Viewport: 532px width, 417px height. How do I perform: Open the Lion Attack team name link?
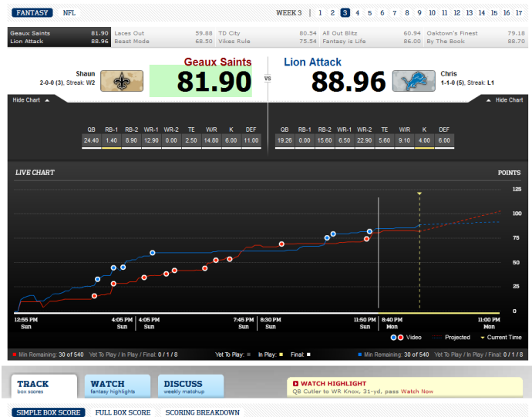312,62
